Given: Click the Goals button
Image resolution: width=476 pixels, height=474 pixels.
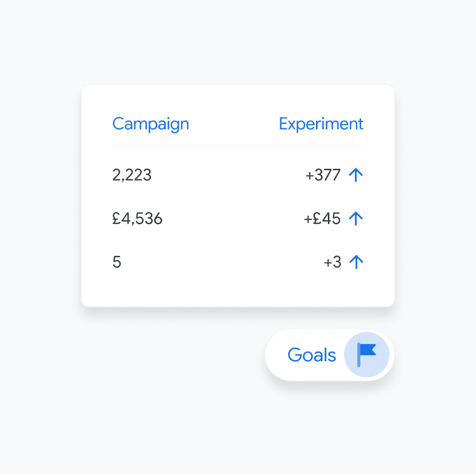Looking at the screenshot, I should [312, 355].
